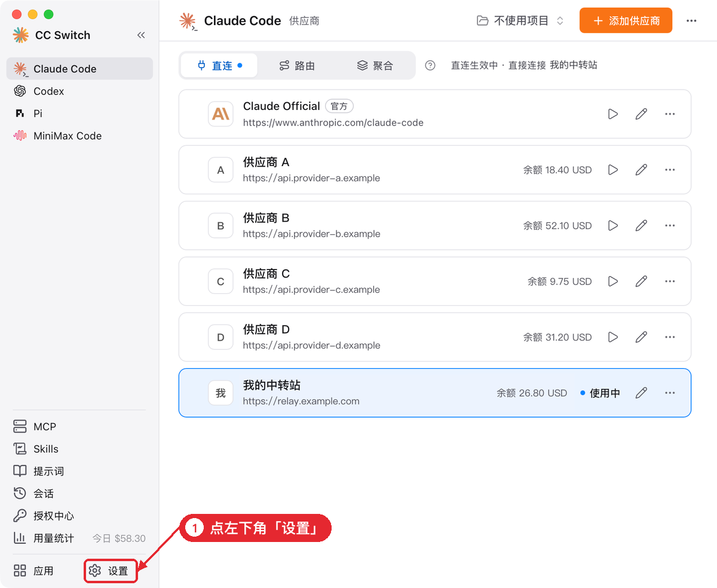Activate 供应商 C with play icon
The height and width of the screenshot is (588, 717).
(613, 281)
